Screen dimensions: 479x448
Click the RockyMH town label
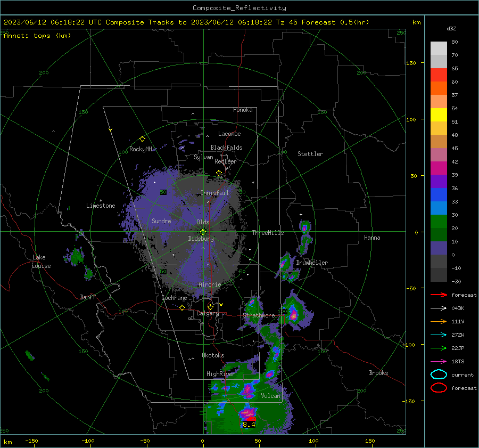(x=141, y=149)
